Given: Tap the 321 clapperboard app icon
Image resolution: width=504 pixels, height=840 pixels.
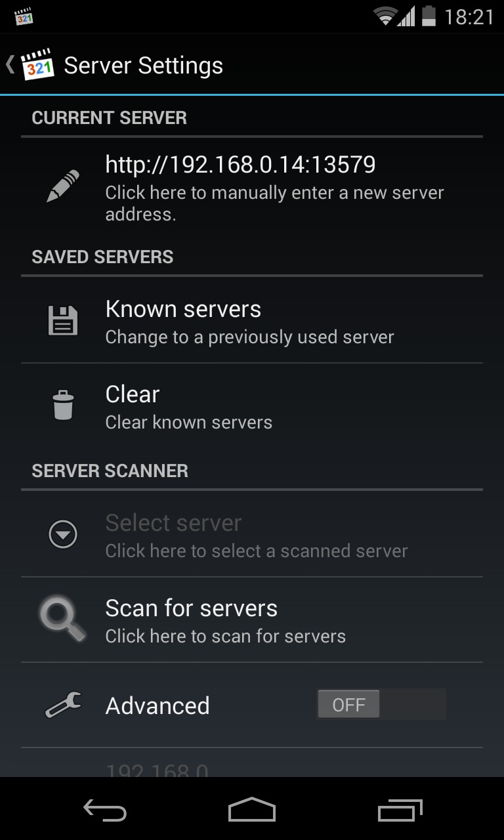Looking at the screenshot, I should [x=37, y=64].
